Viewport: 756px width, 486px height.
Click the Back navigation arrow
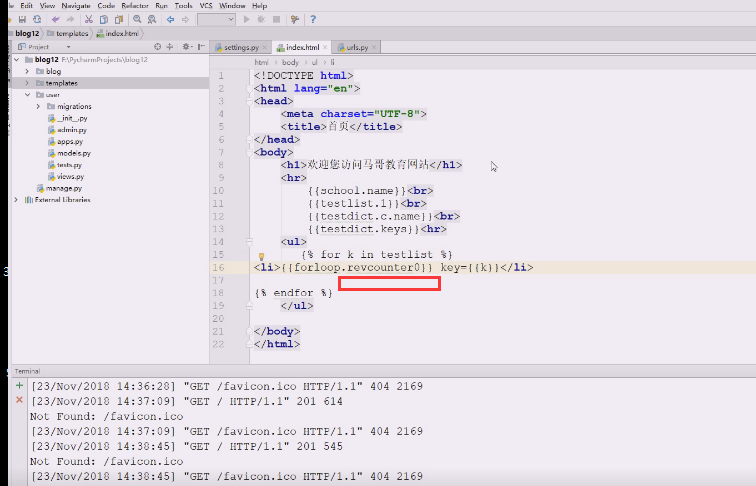(170, 19)
